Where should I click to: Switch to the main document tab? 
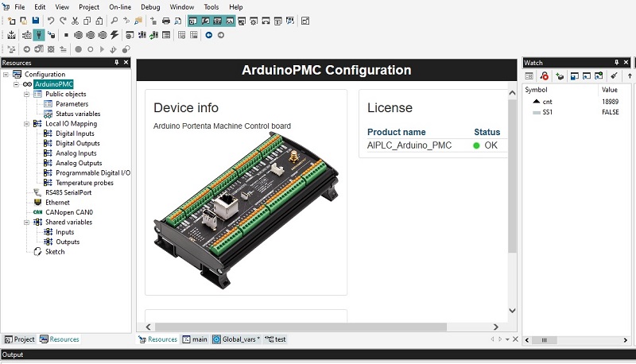195,339
